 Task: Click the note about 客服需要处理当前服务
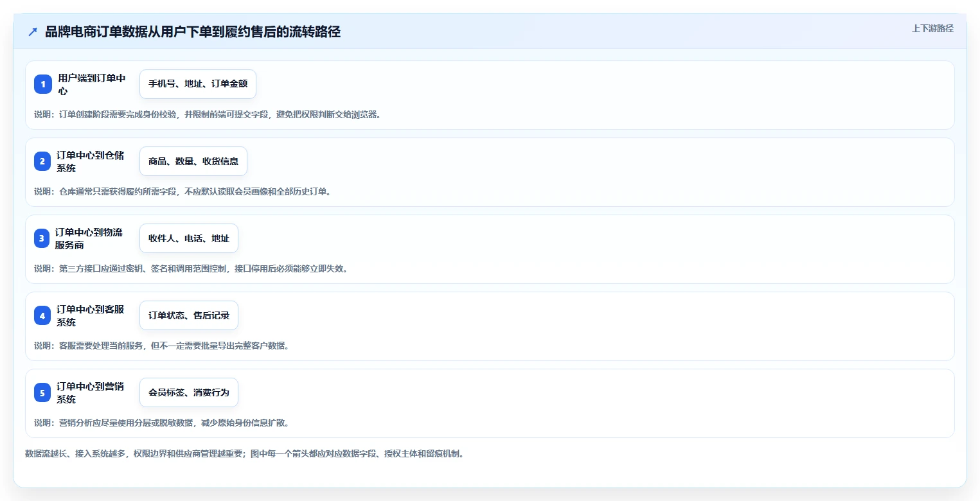[x=162, y=346]
